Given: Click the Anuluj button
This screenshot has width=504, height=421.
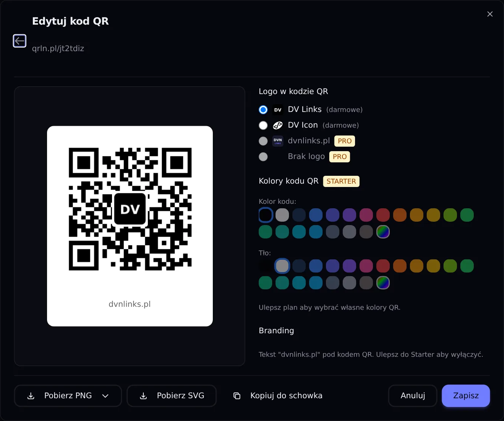Looking at the screenshot, I should [x=413, y=396].
